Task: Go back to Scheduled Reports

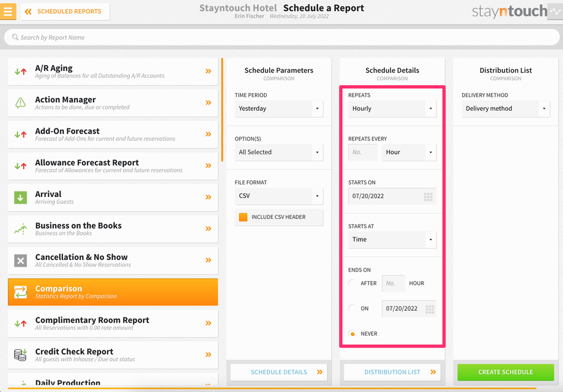Action: [65, 12]
